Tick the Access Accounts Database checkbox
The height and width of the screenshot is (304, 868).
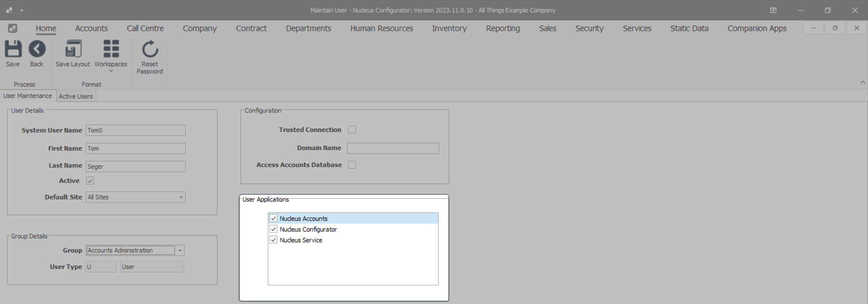click(x=352, y=165)
